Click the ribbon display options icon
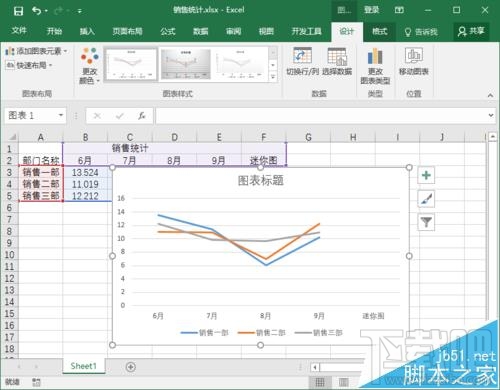This screenshot has width=500, height=390. (x=399, y=10)
